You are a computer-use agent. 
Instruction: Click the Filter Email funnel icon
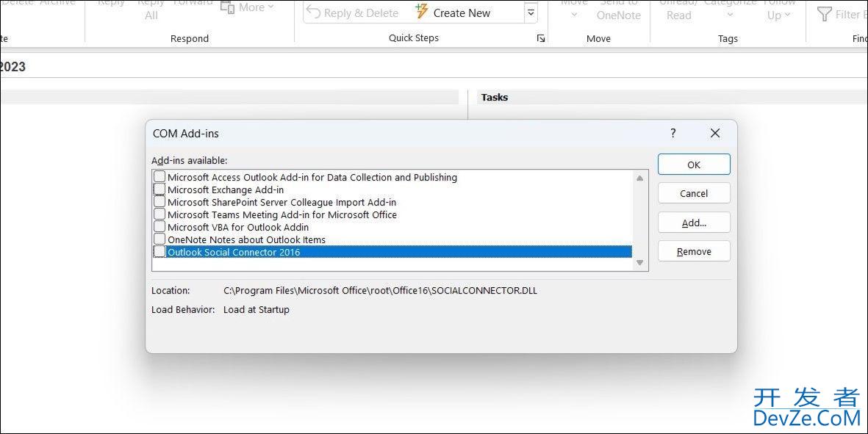pos(824,14)
